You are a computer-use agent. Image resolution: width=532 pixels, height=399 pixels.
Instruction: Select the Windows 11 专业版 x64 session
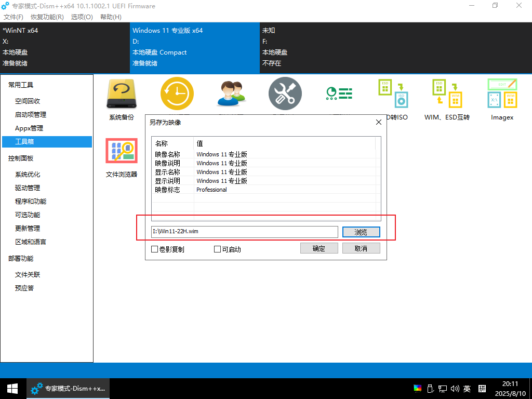point(195,47)
